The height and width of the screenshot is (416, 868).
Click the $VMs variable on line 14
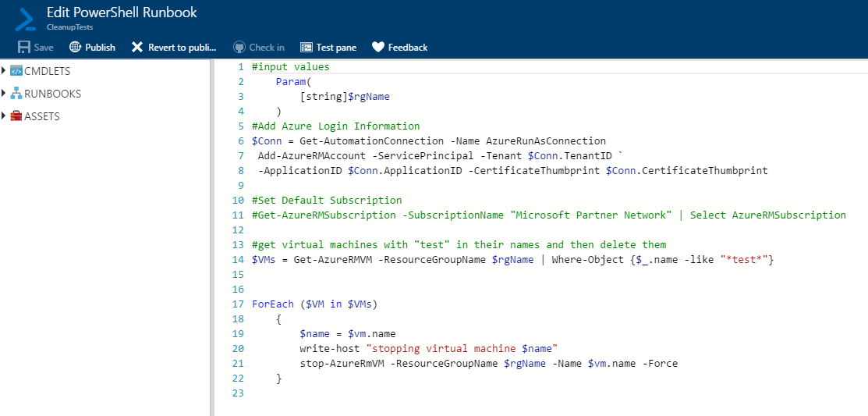tap(264, 260)
